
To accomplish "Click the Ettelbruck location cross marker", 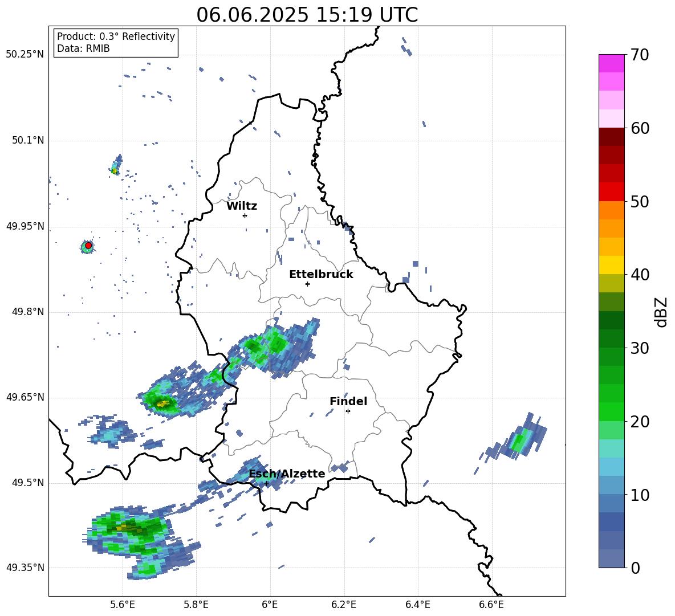I will pyautogui.click(x=307, y=284).
